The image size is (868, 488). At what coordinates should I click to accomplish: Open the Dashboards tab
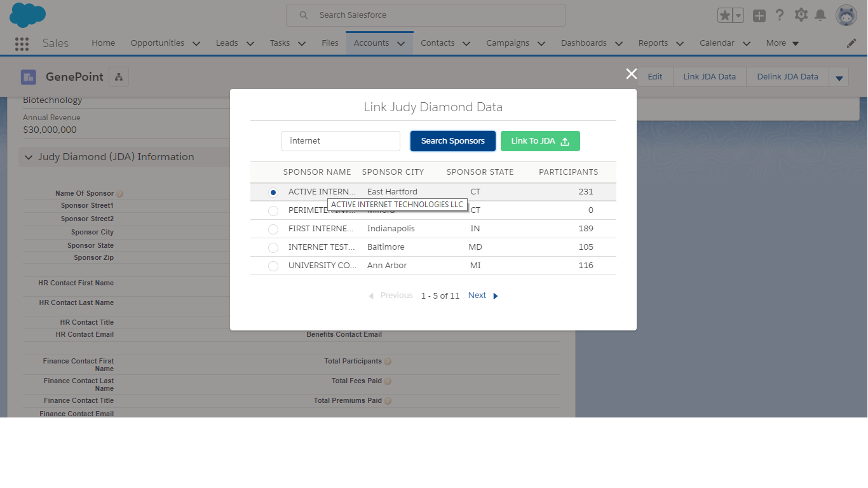click(583, 43)
